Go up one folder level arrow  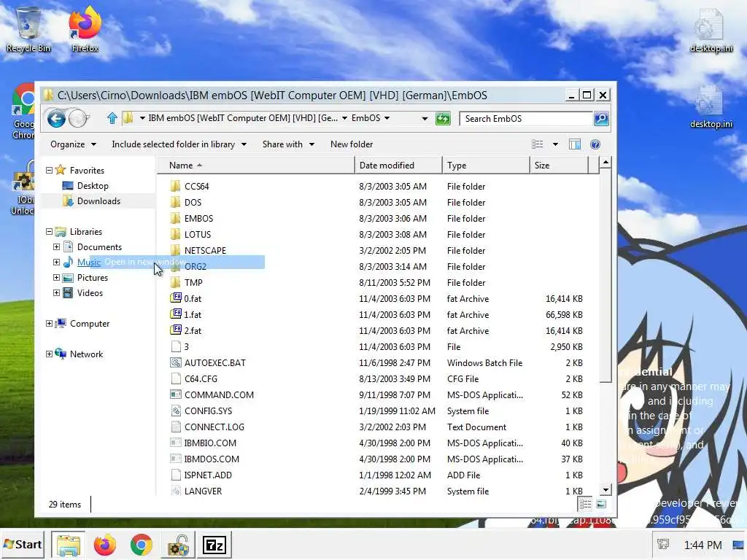112,118
